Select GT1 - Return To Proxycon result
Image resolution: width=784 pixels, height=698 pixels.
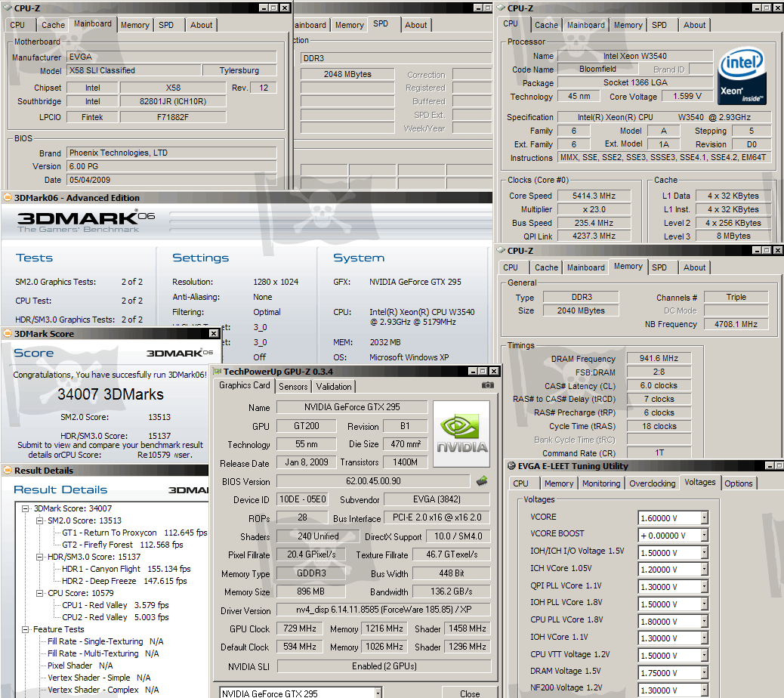pyautogui.click(x=134, y=533)
